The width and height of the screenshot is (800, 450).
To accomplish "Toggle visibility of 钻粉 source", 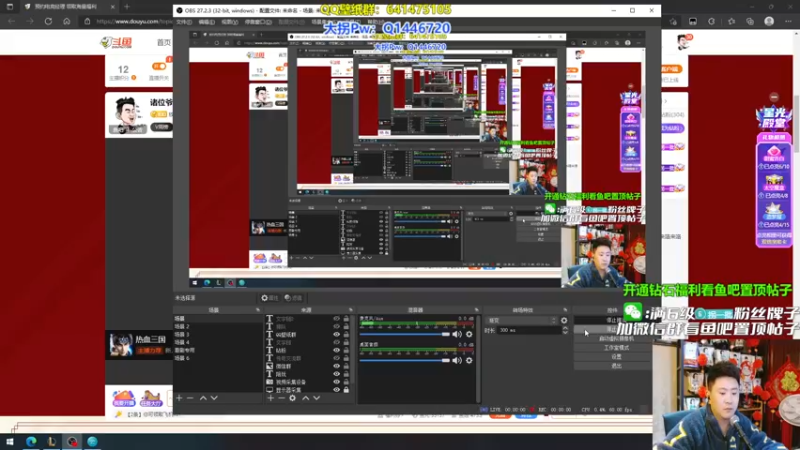I will click(336, 351).
